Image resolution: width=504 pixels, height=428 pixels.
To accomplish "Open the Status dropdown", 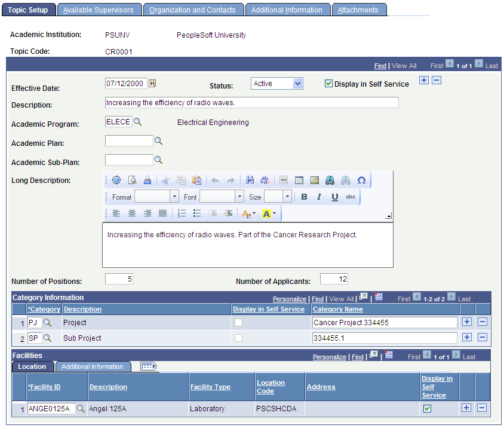I will coord(295,83).
